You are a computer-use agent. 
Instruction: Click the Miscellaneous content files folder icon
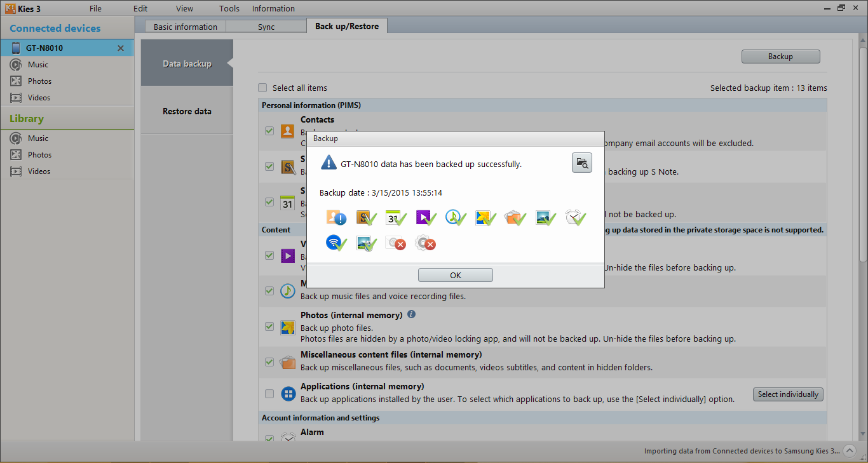[288, 362]
